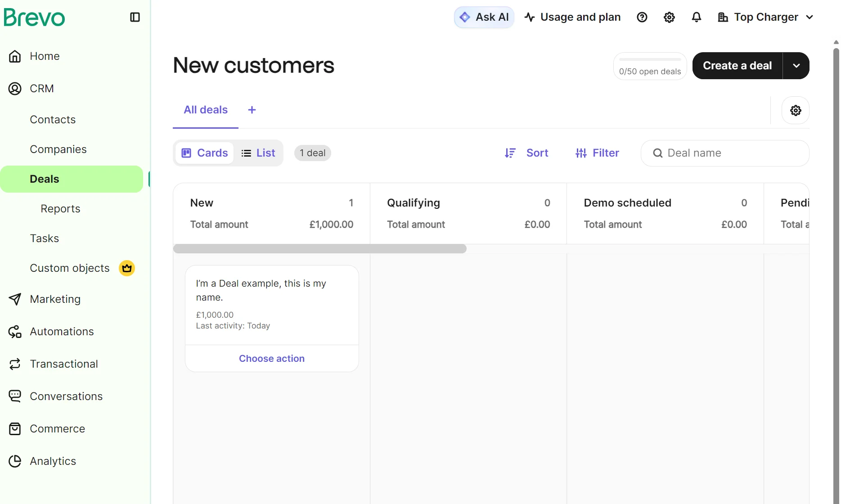Click the Brevo logo
Image resolution: width=841 pixels, height=504 pixels.
click(34, 18)
